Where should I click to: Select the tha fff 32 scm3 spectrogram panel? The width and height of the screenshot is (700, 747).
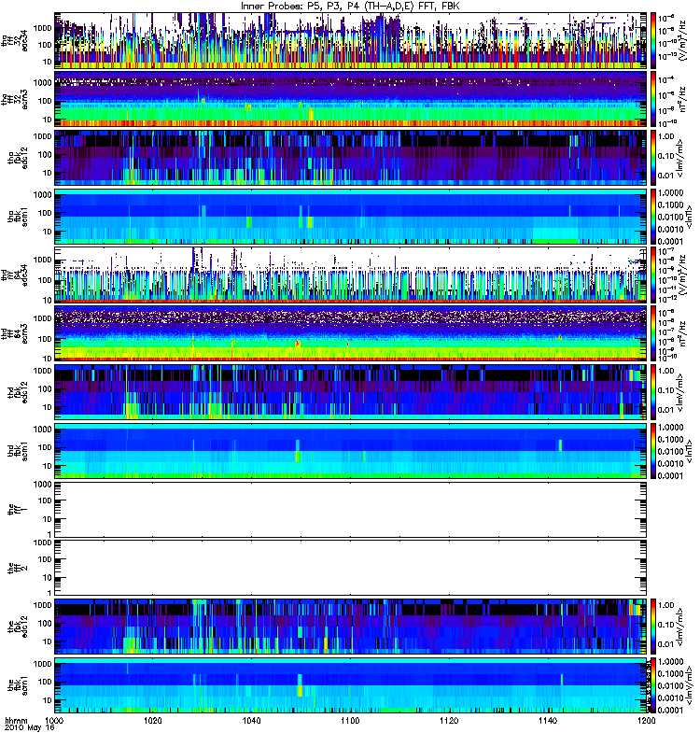[353, 100]
